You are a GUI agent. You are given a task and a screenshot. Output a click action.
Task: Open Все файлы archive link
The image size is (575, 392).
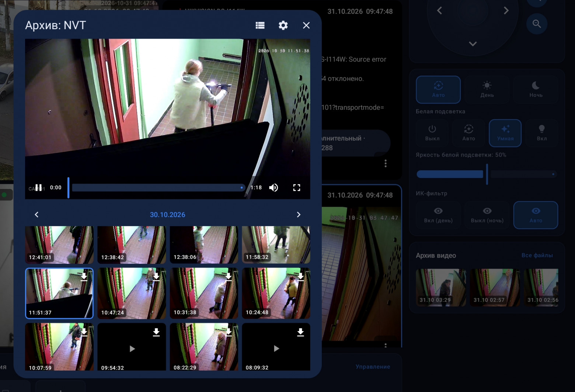(x=537, y=255)
